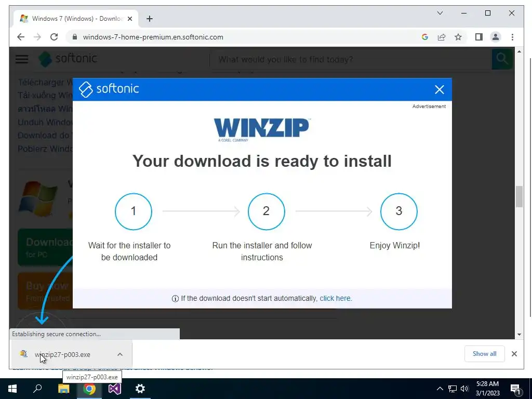The width and height of the screenshot is (532, 399).
Task: Click the 'click here' download link
Action: tap(336, 298)
